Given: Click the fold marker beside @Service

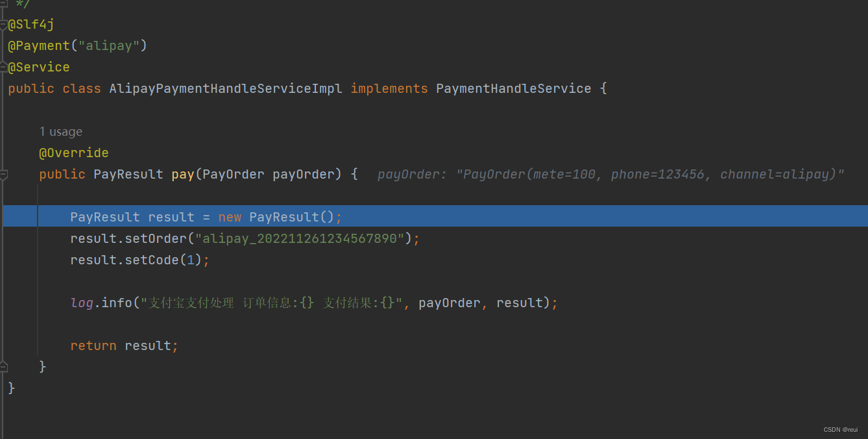Looking at the screenshot, I should [3, 67].
